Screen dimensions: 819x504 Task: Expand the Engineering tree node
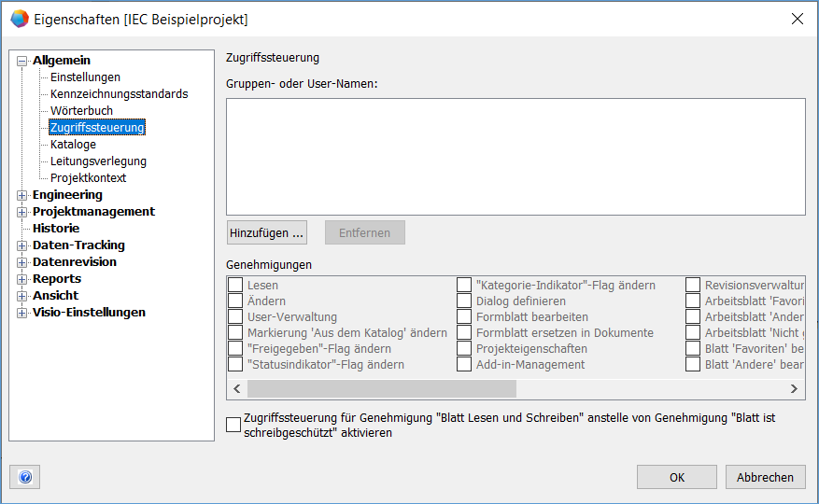click(22, 195)
